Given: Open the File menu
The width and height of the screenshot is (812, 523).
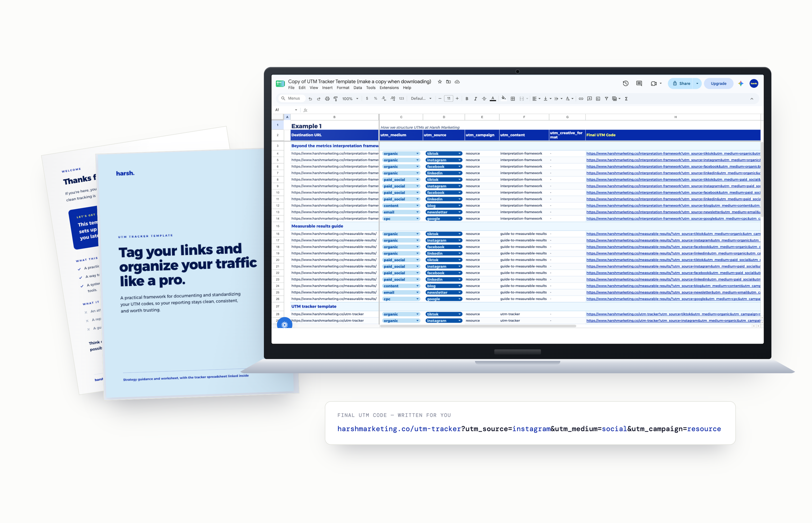Looking at the screenshot, I should 291,88.
